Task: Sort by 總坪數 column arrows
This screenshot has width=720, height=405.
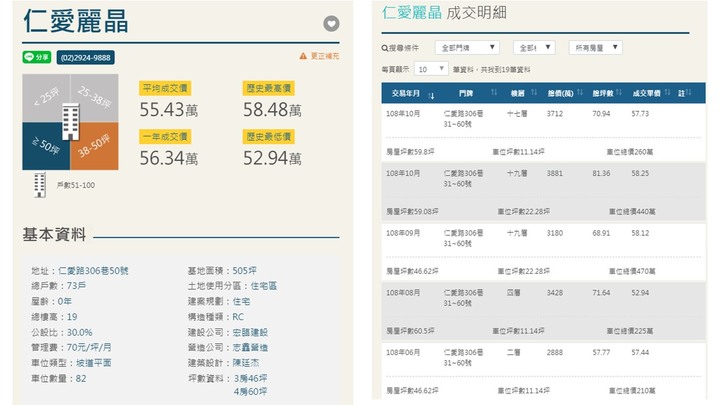Action: [x=619, y=92]
